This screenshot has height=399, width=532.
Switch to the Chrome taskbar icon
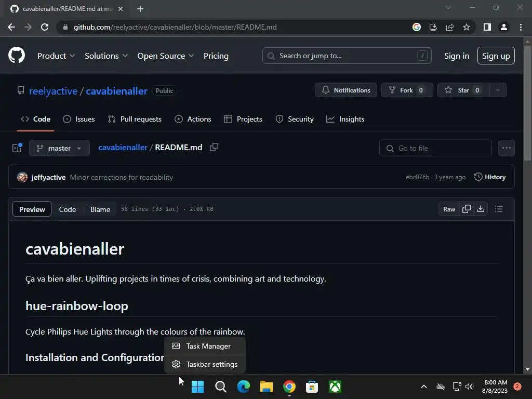tap(289, 387)
